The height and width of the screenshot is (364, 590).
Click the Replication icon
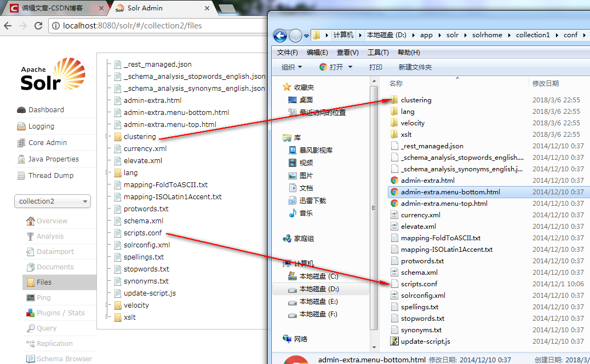31,344
